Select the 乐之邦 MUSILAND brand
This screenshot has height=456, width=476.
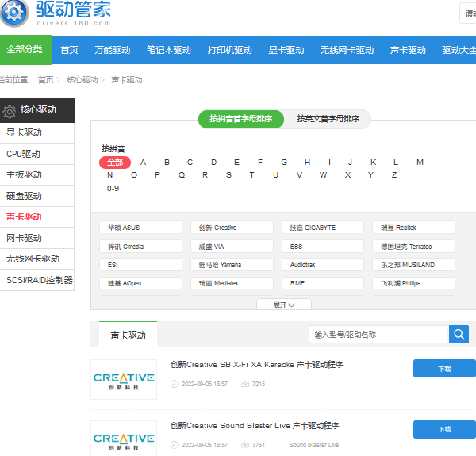click(x=414, y=265)
